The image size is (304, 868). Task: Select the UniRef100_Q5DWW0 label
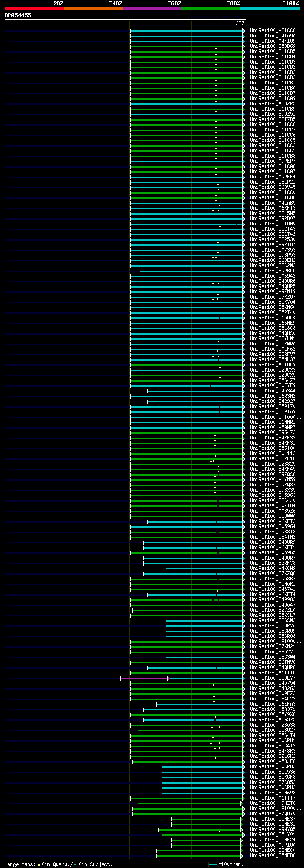coord(273,516)
